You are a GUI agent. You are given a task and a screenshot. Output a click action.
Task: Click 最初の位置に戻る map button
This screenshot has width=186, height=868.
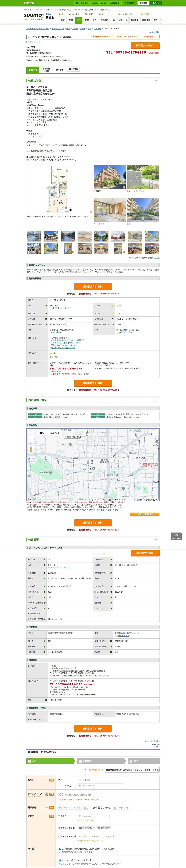pos(72,437)
